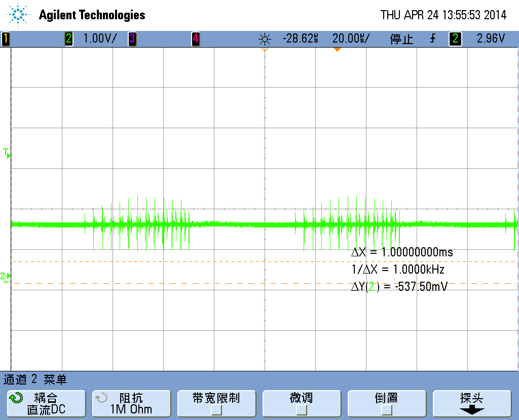
Task: Click the date and time stamp
Action: tap(443, 15)
